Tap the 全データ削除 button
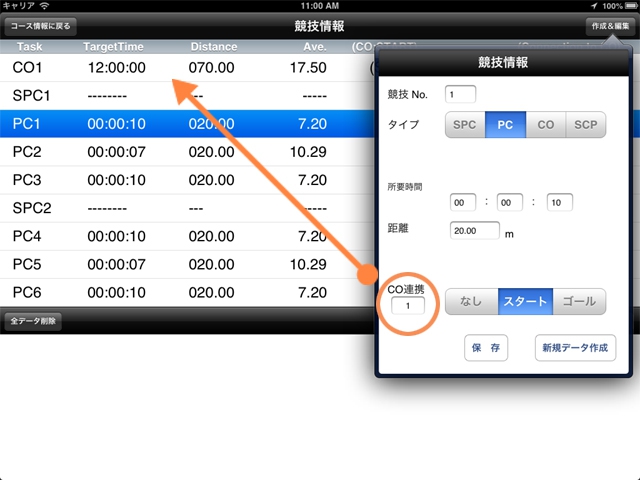 point(34,322)
